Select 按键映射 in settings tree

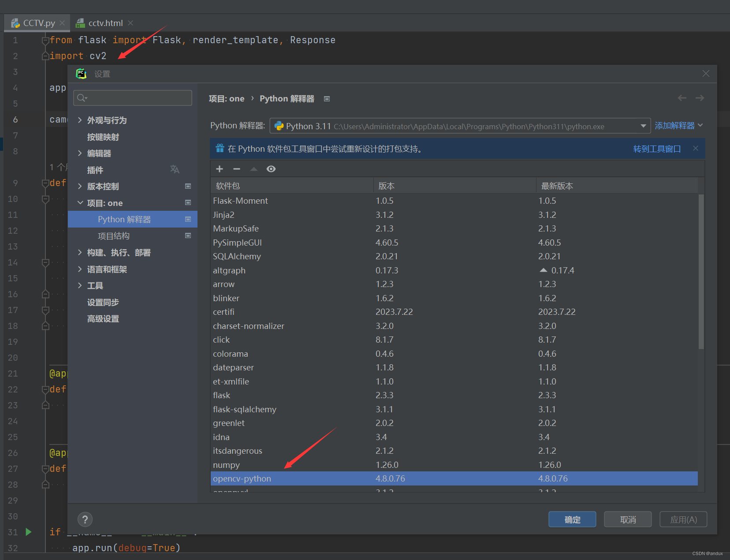point(103,137)
